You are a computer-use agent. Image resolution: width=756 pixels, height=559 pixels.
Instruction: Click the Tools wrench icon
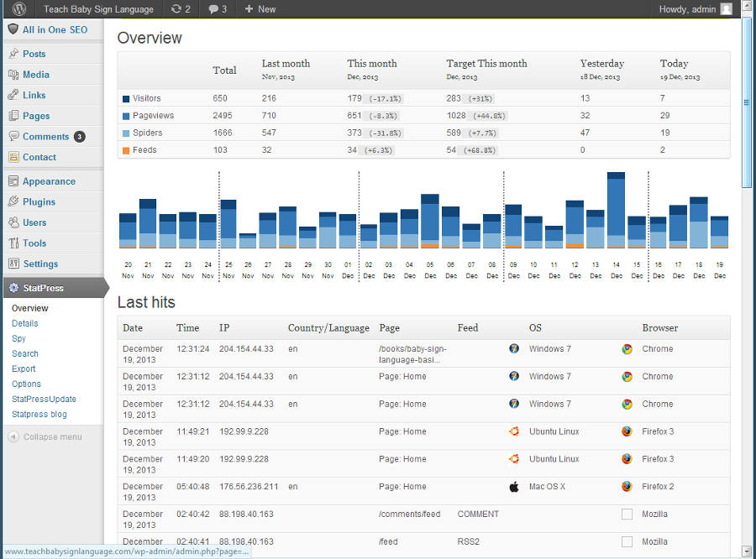[x=13, y=243]
